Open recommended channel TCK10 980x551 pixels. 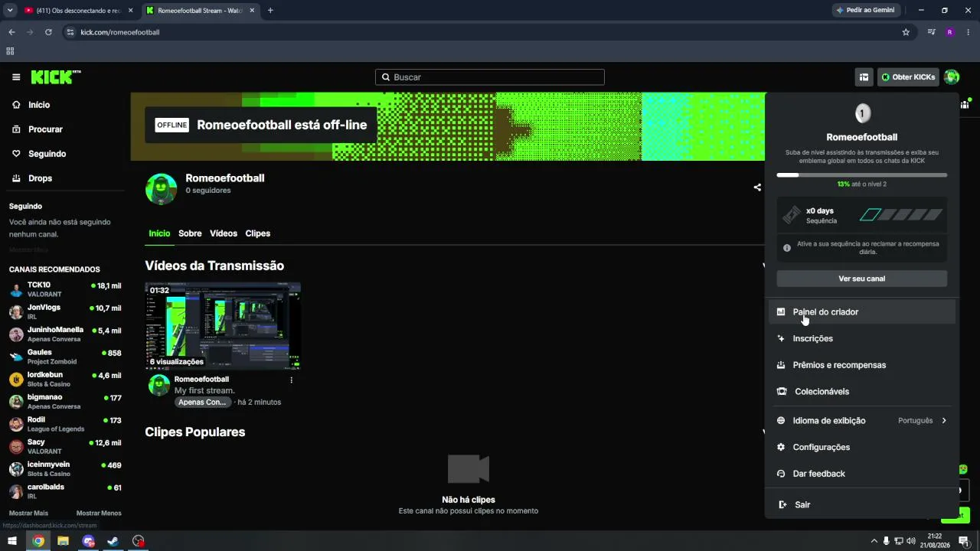65,289
